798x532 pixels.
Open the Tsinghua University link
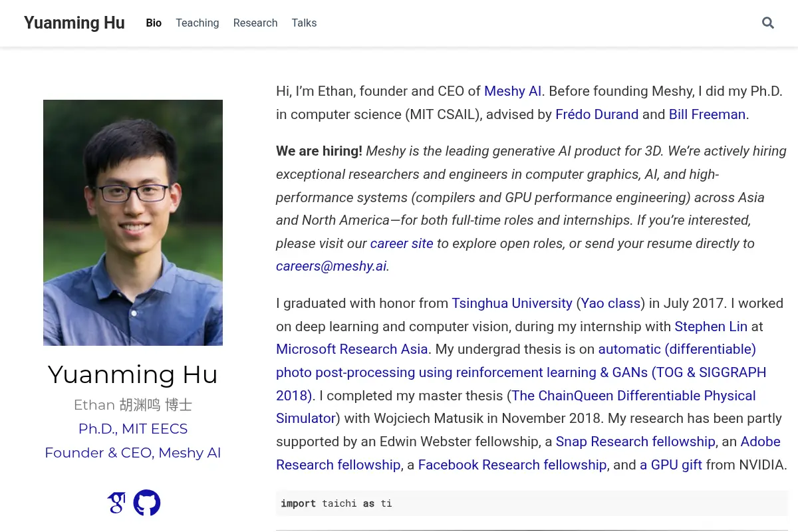[512, 303]
